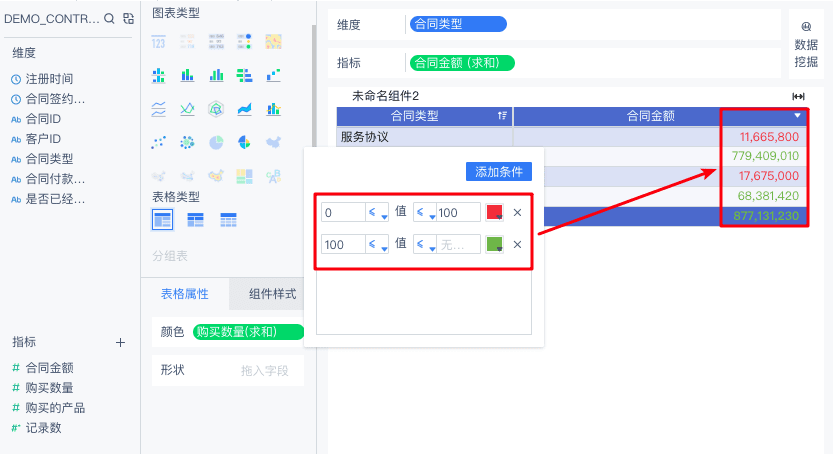Select the group table type icon
The image size is (833, 454).
tap(163, 219)
